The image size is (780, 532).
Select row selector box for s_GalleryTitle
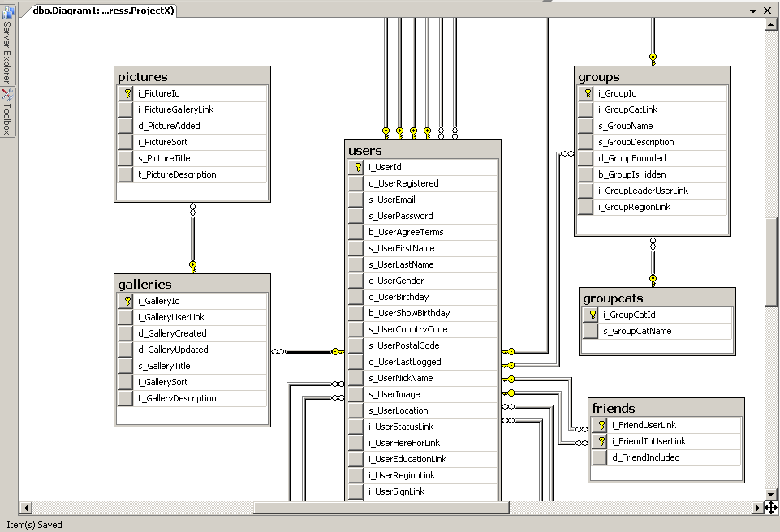point(125,366)
